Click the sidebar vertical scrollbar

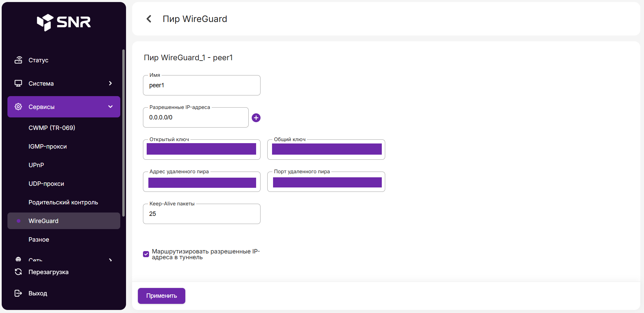(124, 133)
